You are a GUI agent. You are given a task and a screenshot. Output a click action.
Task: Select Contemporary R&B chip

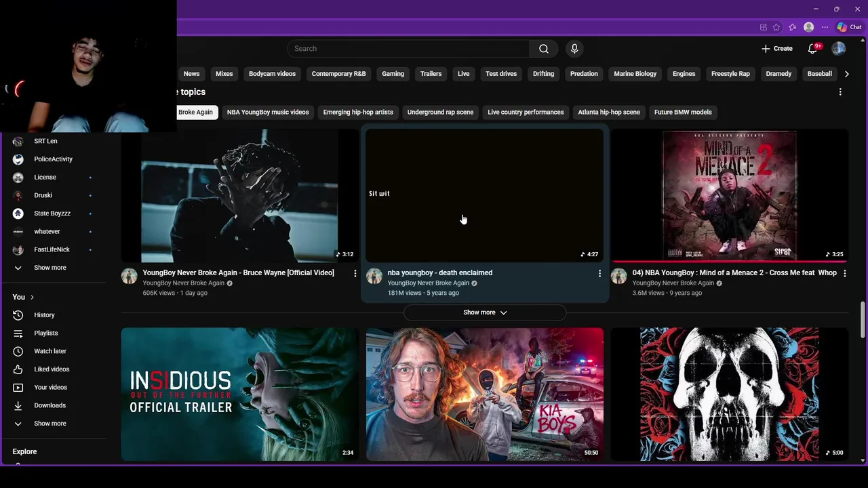pos(338,74)
